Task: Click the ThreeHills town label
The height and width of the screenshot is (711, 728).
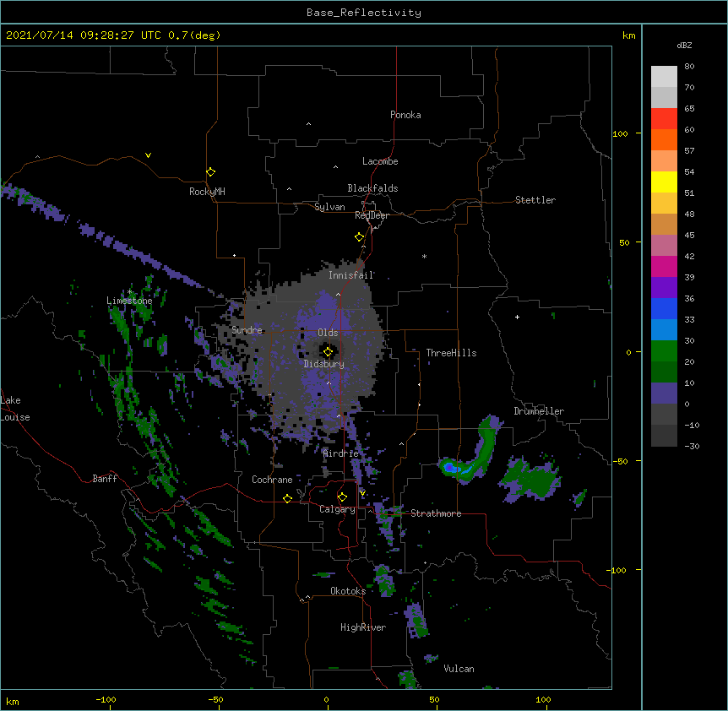Action: click(451, 353)
